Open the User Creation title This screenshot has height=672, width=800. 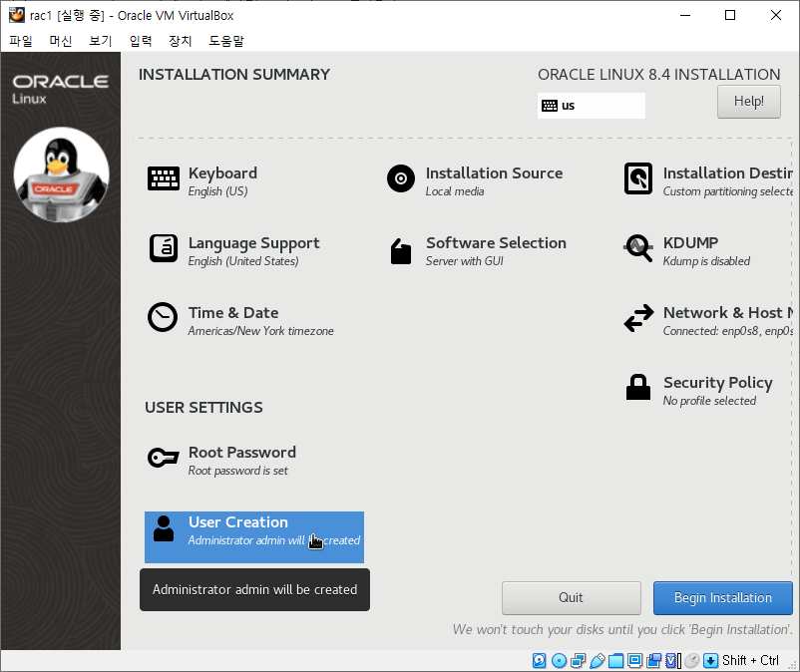[x=238, y=522]
